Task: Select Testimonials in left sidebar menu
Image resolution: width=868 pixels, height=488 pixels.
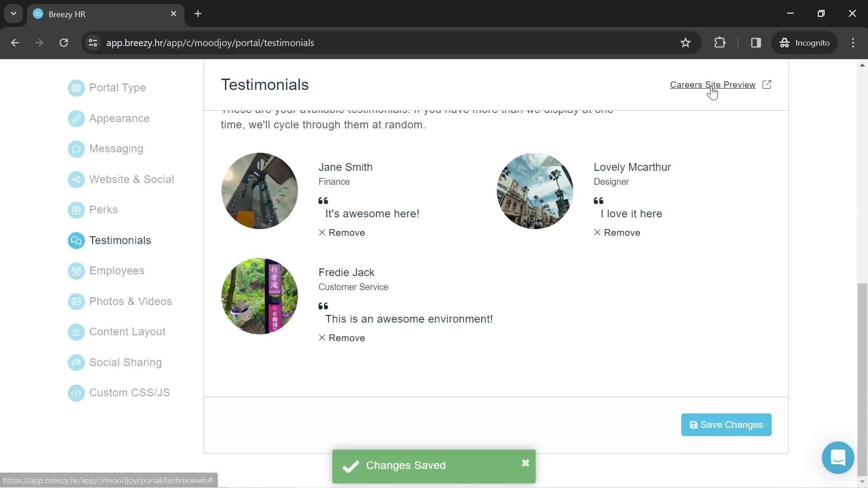Action: 120,239
